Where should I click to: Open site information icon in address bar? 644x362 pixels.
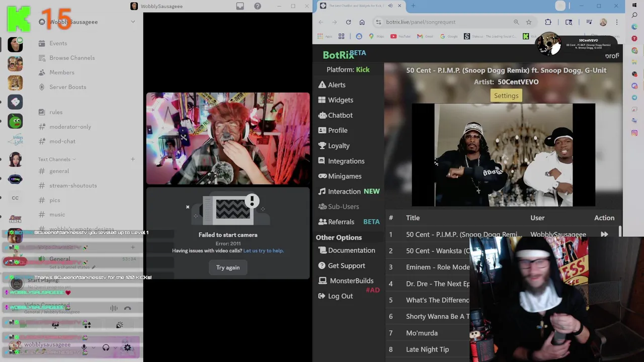(378, 22)
